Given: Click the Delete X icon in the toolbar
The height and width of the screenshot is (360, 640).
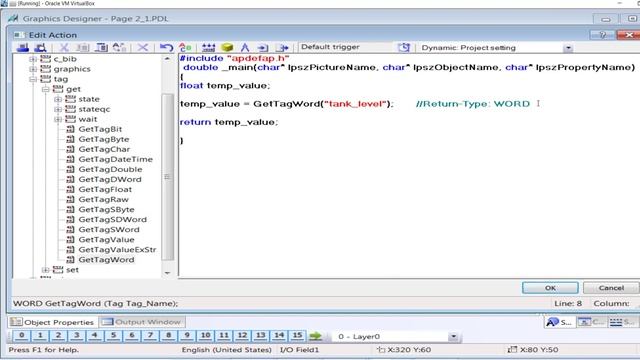Looking at the screenshot, I should point(142,48).
